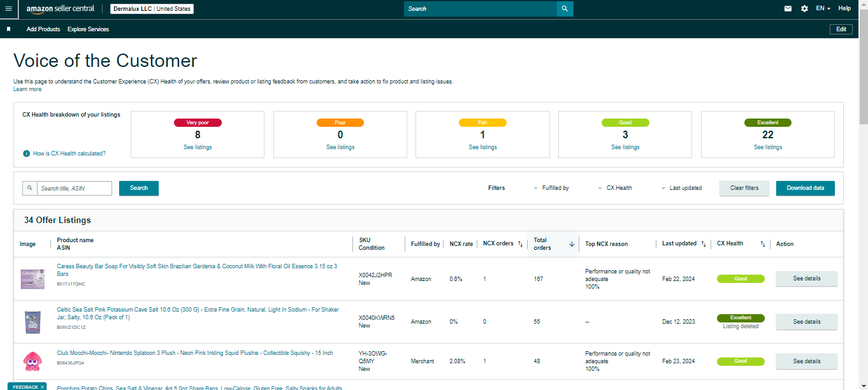Click Feb 23, 2024 date cell

tap(678, 361)
